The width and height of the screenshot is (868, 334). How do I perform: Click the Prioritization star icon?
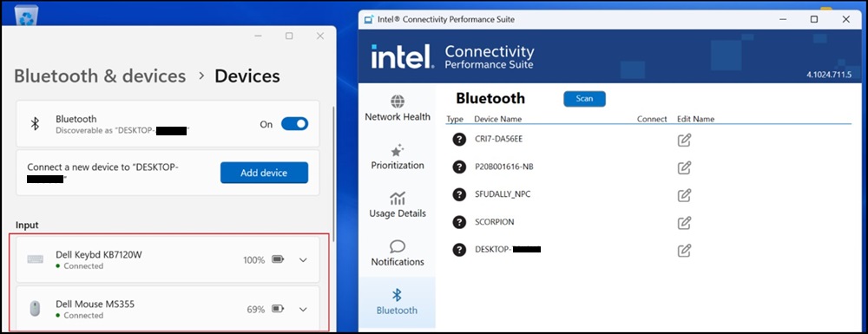[398, 150]
